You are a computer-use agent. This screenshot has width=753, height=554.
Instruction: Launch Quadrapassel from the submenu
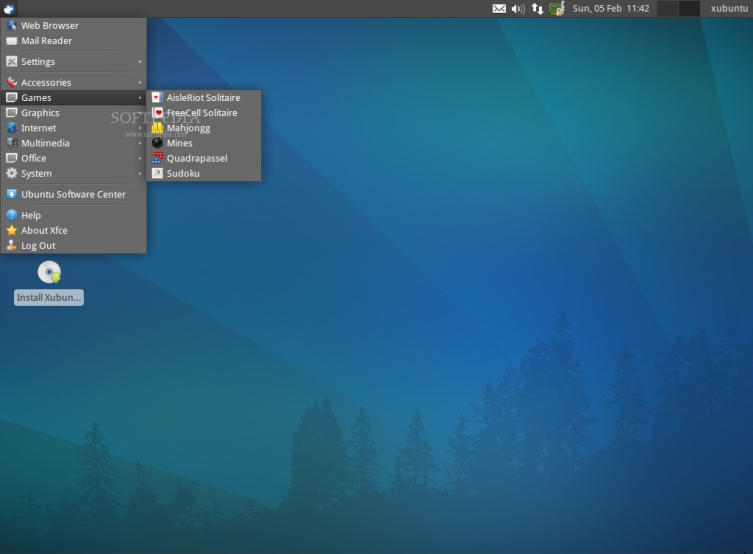(x=204, y=158)
